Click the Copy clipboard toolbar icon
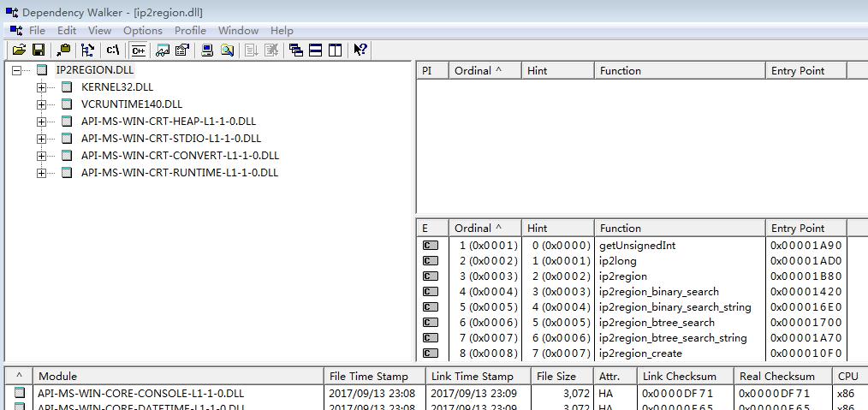Screen dimensions: 868x410 point(63,51)
